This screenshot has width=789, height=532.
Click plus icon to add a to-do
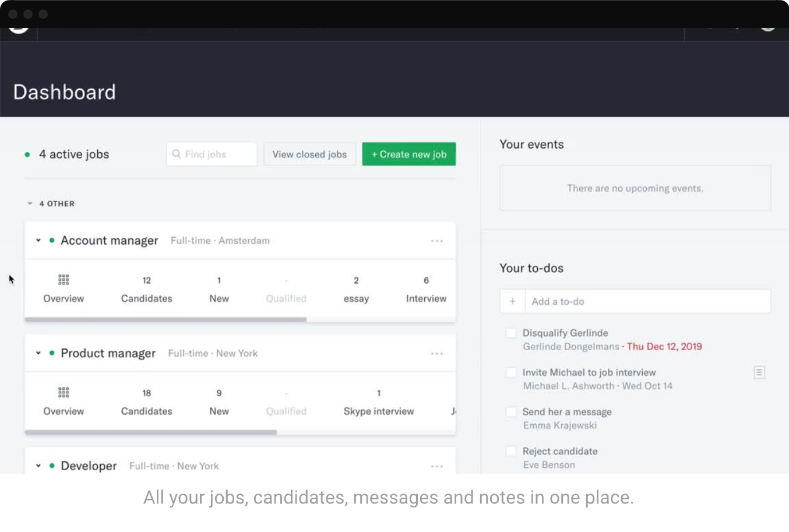click(x=512, y=301)
